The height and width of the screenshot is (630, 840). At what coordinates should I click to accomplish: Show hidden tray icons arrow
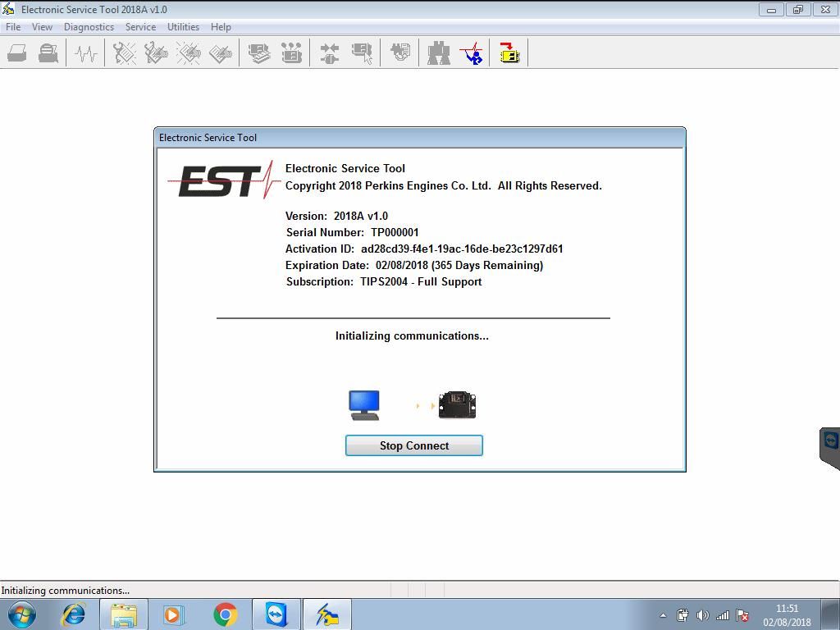tap(663, 615)
